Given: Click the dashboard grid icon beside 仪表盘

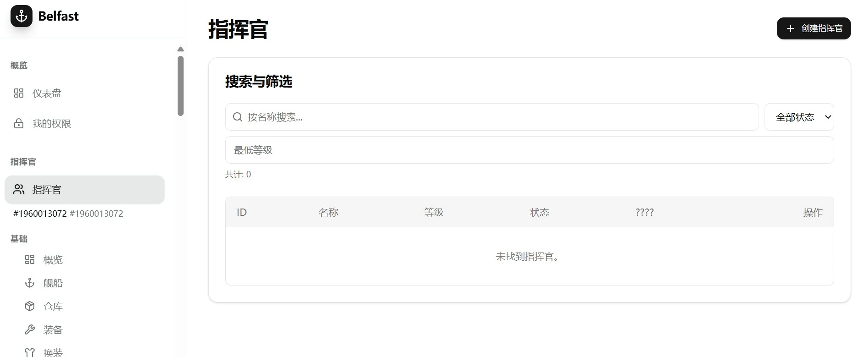Looking at the screenshot, I should click(19, 93).
